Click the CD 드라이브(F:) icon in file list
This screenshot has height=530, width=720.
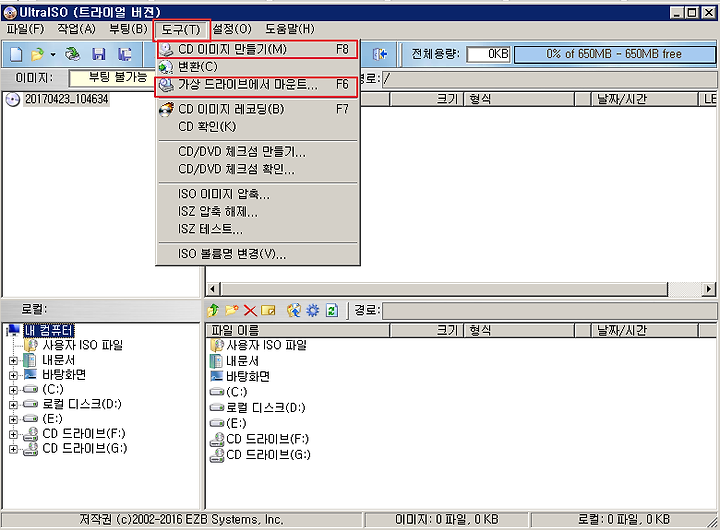(x=217, y=440)
